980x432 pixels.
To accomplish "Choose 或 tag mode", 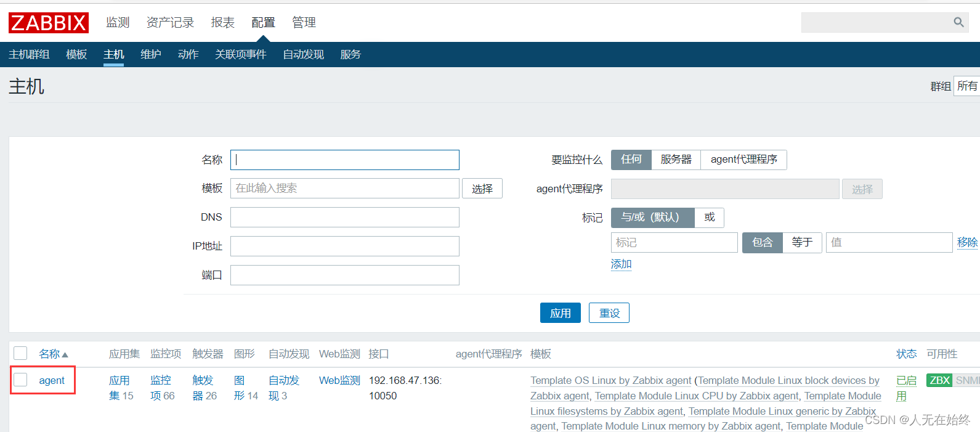I will pos(709,218).
